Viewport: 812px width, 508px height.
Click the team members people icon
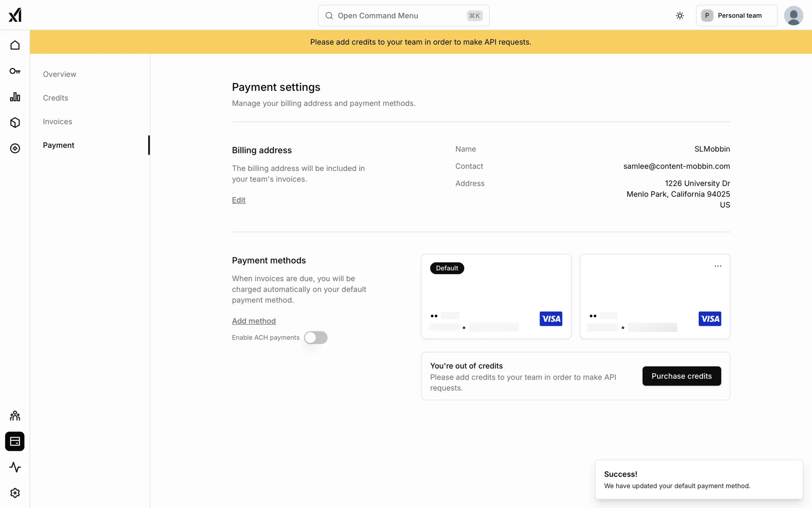(x=15, y=416)
